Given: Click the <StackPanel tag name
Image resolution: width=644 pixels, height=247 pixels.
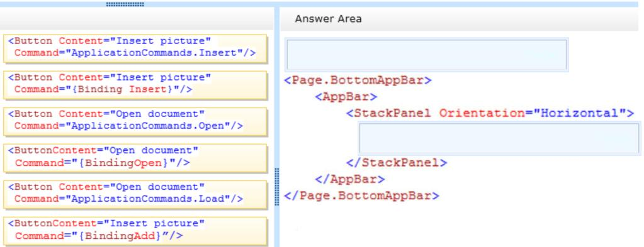Looking at the screenshot, I should [388, 113].
